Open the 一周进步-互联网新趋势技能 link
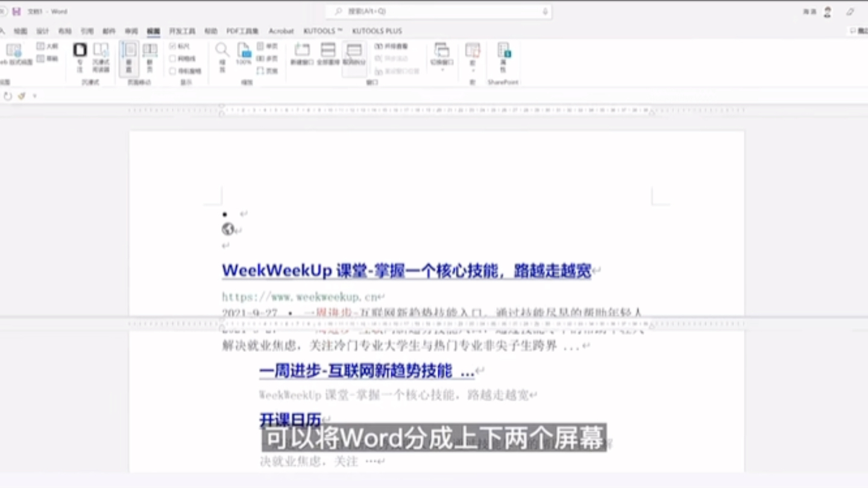 coord(366,371)
